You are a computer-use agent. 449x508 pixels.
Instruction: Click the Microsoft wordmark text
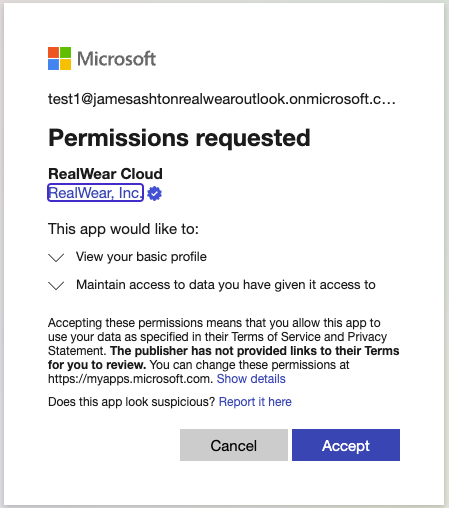[x=116, y=59]
